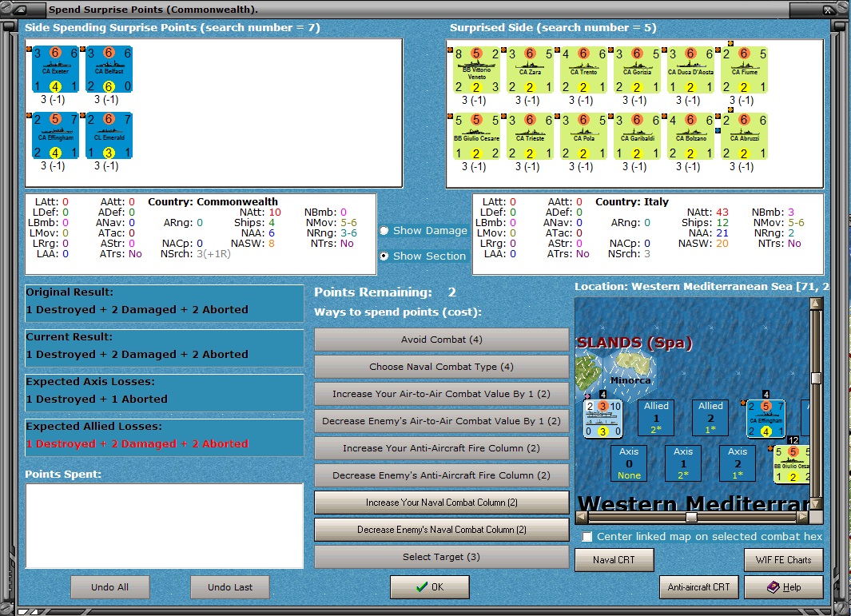Select the BB Giulio Cesare counter in Surprised Side

pyautogui.click(x=476, y=137)
